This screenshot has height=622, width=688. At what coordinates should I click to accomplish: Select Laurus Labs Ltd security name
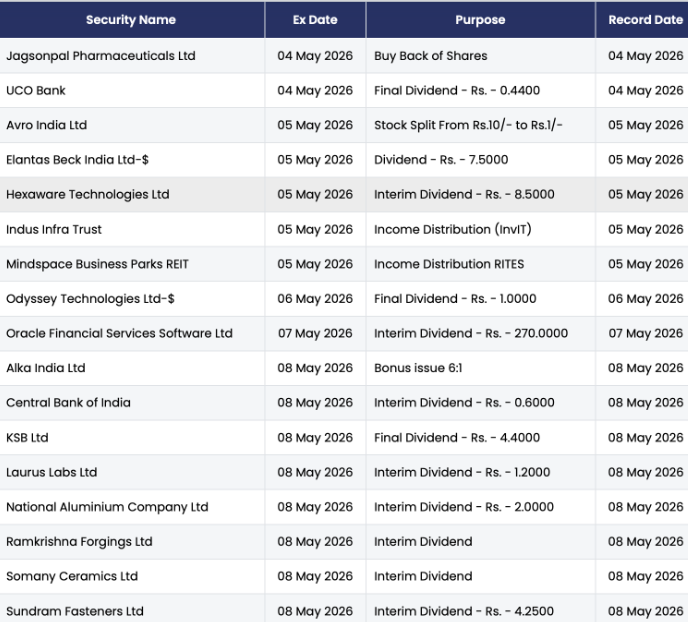51,472
